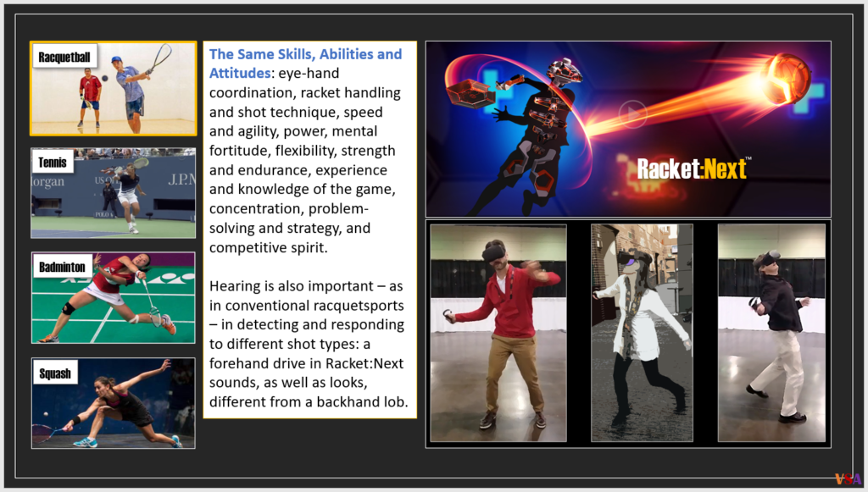The width and height of the screenshot is (868, 492).
Task: Click the Racket:Next logo text
Action: pyautogui.click(x=693, y=169)
